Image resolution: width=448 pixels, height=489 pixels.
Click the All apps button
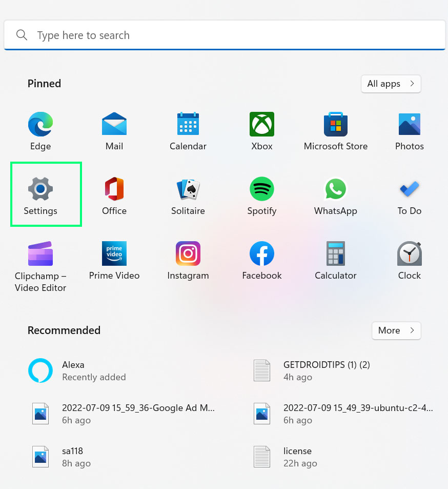(391, 84)
